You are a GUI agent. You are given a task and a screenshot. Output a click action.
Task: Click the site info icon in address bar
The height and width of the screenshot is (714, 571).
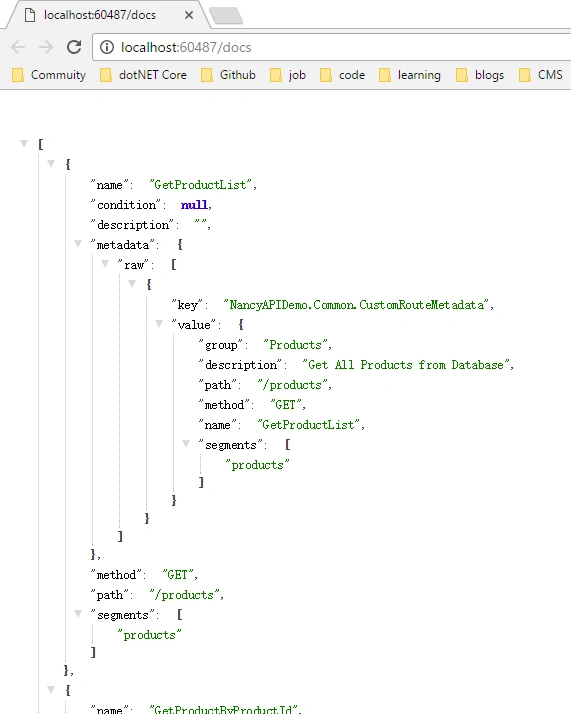107,47
